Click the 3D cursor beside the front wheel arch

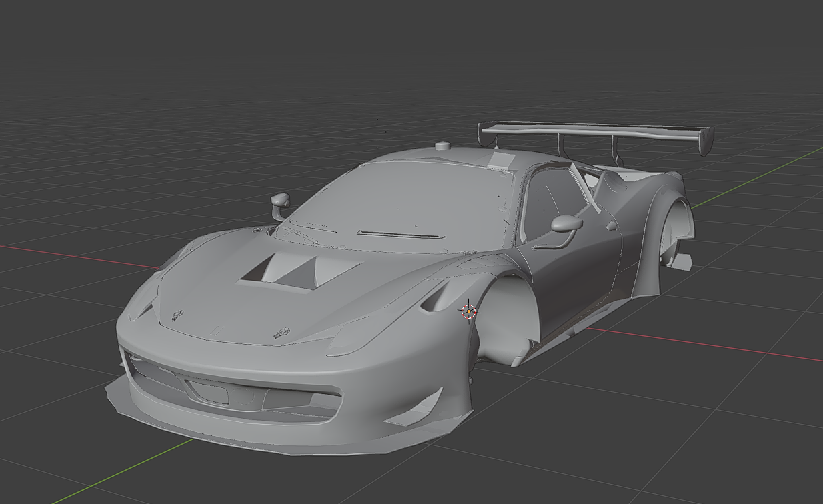469,311
